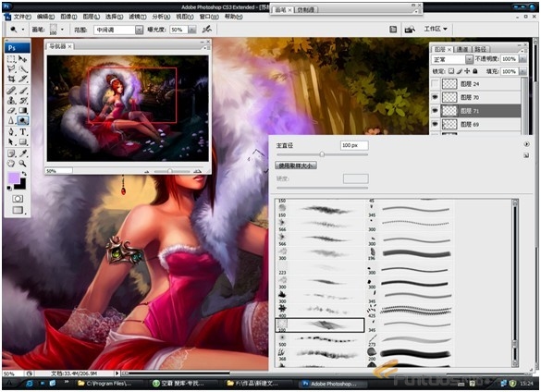Switch to the 路径 tab
This screenshot has height=392, width=541.
[x=480, y=49]
